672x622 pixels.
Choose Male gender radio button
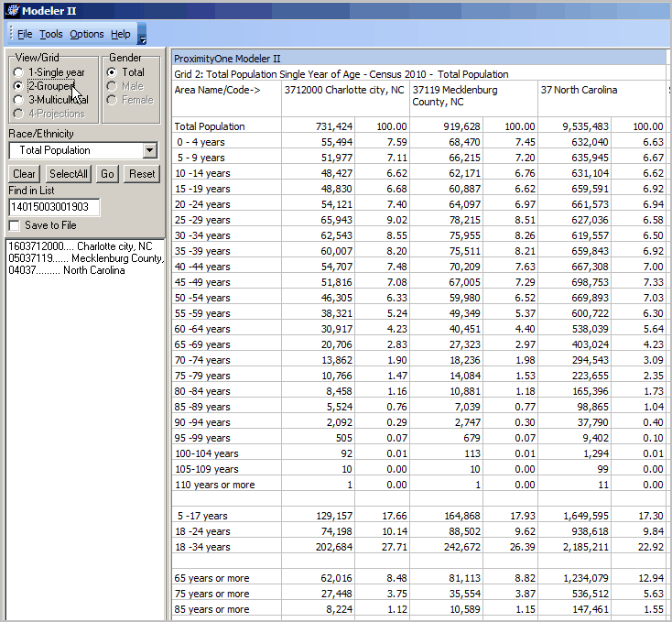pyautogui.click(x=125, y=86)
